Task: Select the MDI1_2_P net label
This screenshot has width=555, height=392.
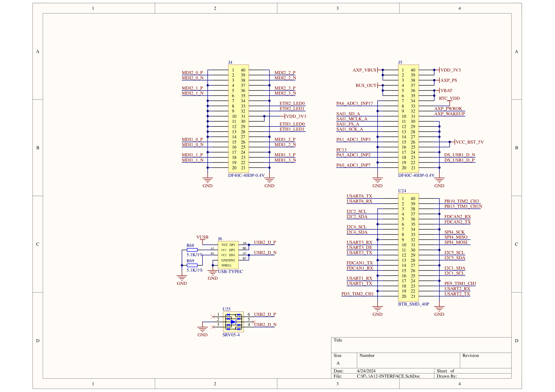Action: pos(285,139)
